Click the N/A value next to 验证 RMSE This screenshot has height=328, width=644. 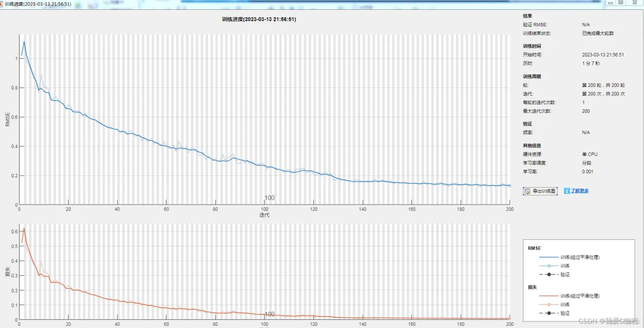tap(586, 25)
